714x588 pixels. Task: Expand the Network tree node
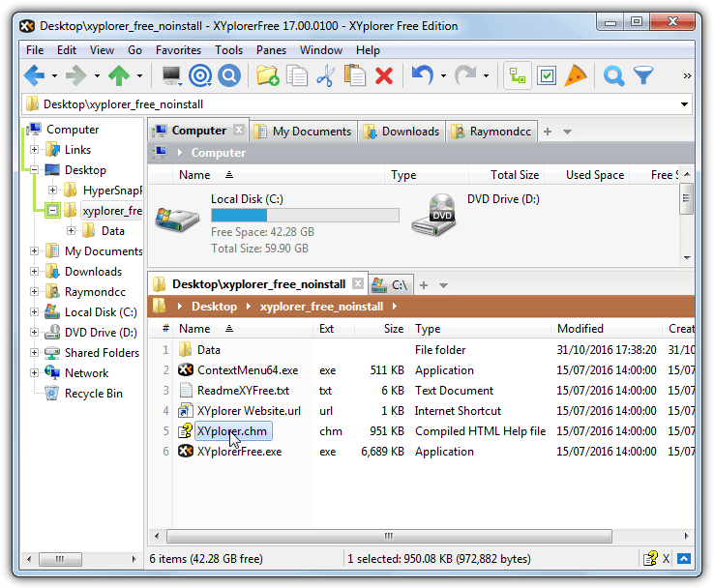(x=34, y=372)
